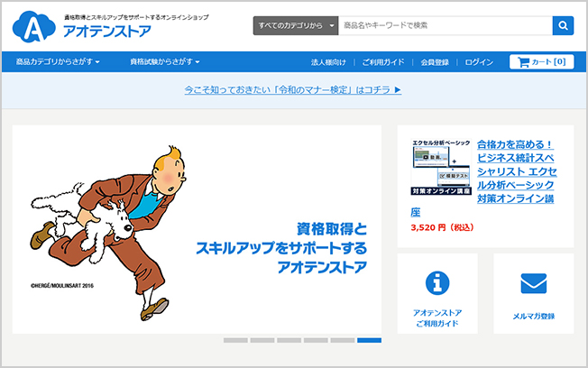Open the 令和のマナー検定 announcement link
588x368 pixels.
pyautogui.click(x=292, y=90)
